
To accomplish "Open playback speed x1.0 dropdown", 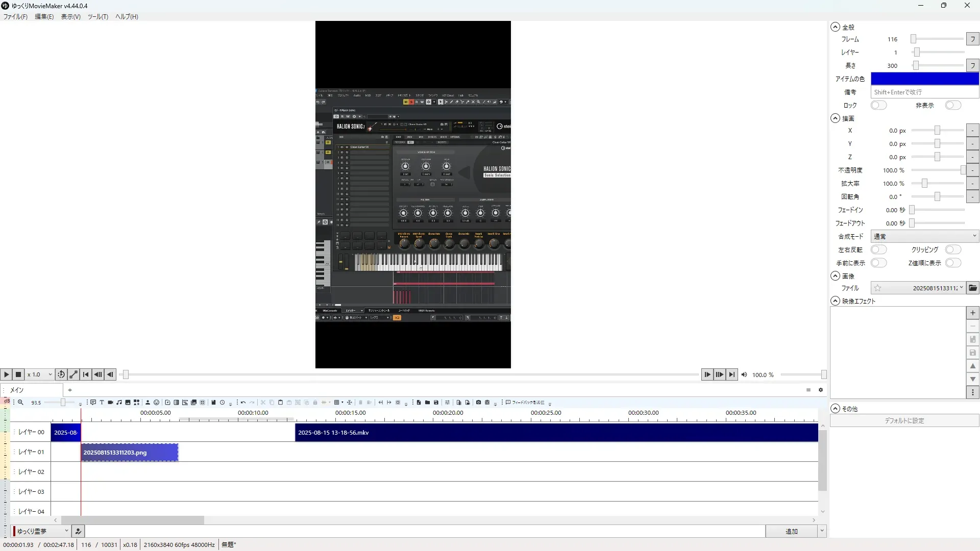I will [x=40, y=374].
